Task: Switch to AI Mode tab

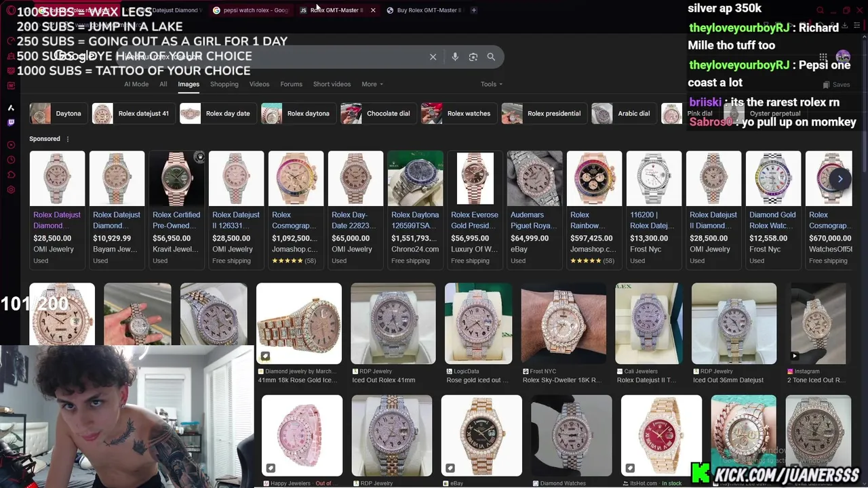Action: pos(136,84)
